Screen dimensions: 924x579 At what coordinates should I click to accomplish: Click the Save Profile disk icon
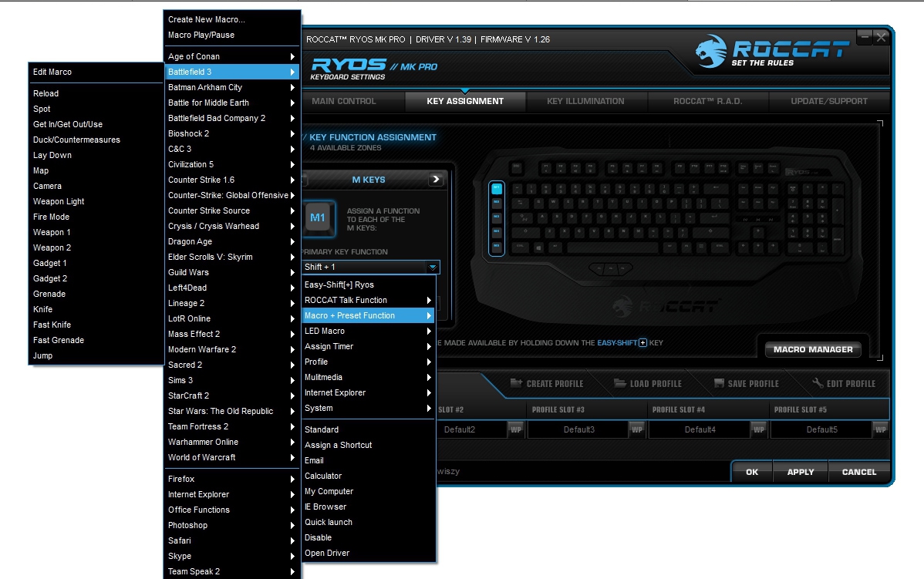[719, 383]
